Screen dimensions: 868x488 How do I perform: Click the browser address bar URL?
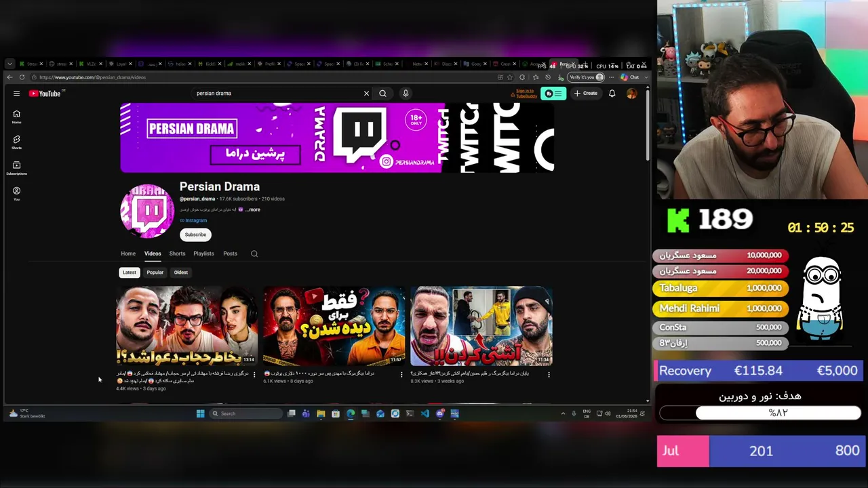tap(93, 77)
